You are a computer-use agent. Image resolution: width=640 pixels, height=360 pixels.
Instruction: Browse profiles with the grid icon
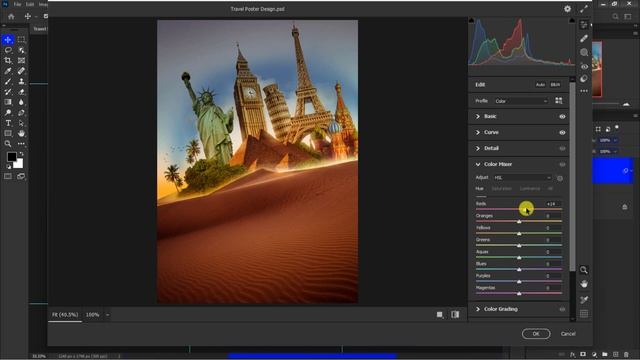point(559,101)
